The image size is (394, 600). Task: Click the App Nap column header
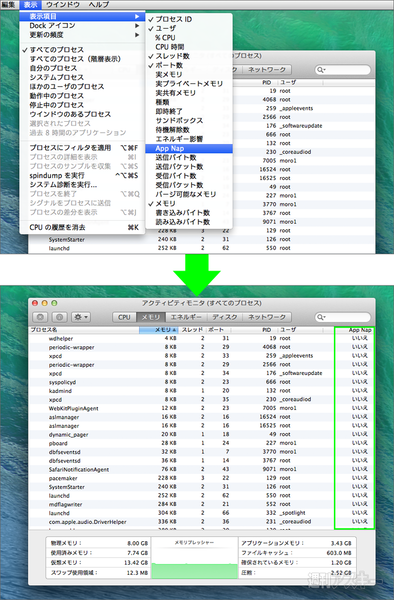tap(354, 330)
